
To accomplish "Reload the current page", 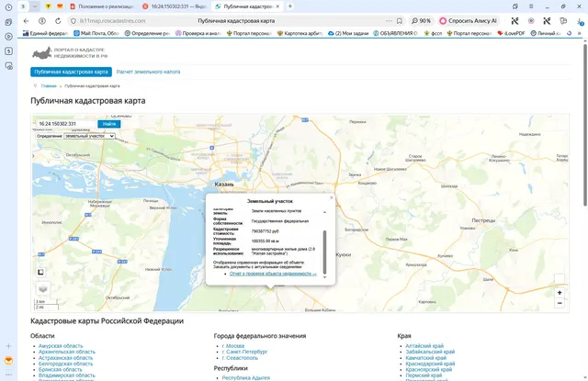I will click(x=58, y=21).
